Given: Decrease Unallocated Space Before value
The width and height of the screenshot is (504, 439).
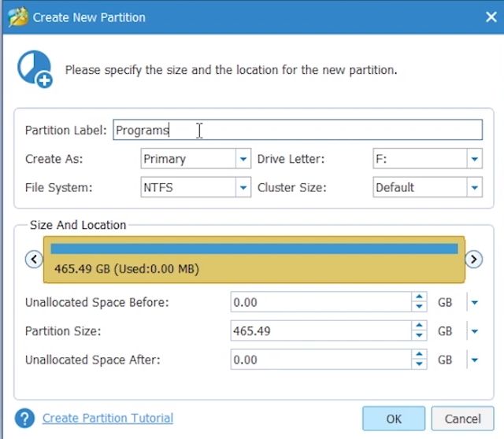Looking at the screenshot, I should [x=419, y=307].
